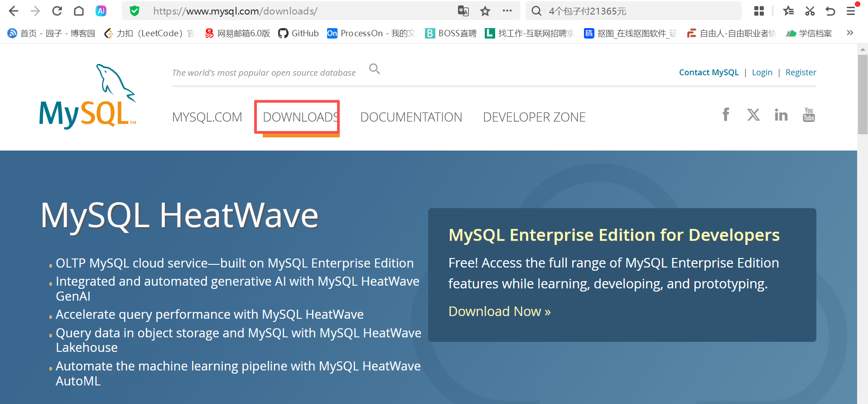
Task: Open the browser home page
Action: click(79, 11)
